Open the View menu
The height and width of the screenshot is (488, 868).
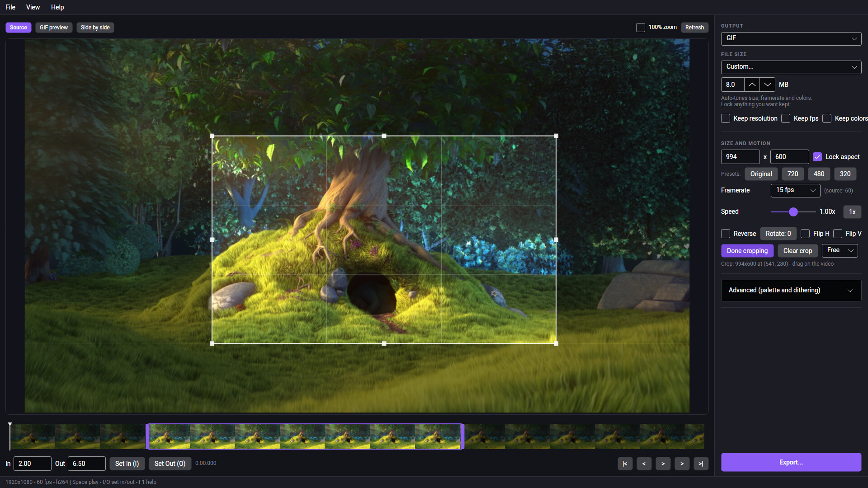33,7
